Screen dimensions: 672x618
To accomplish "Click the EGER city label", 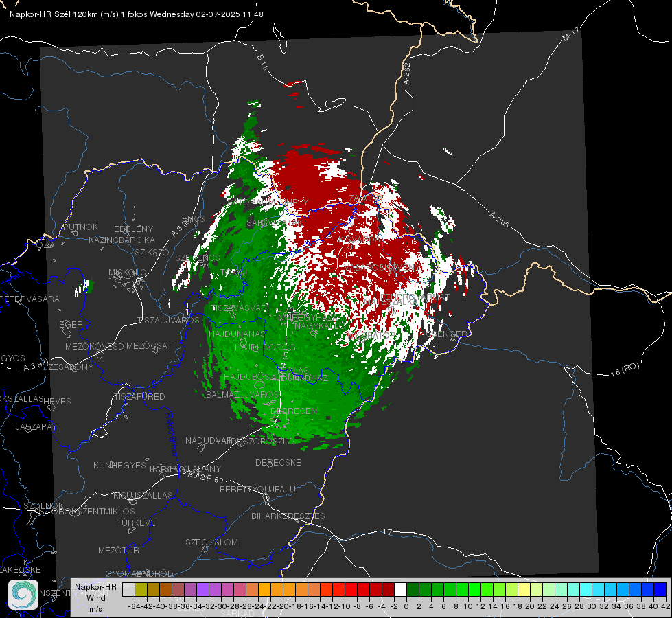I will [71, 324].
